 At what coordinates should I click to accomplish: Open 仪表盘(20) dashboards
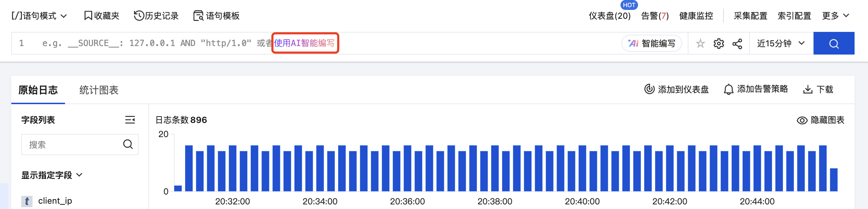610,16
